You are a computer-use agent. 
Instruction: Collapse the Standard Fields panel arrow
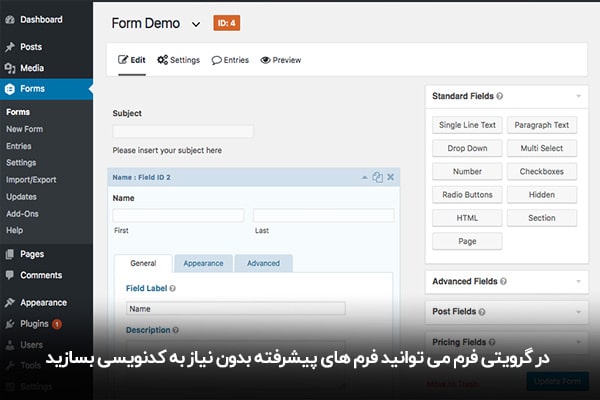[x=579, y=96]
